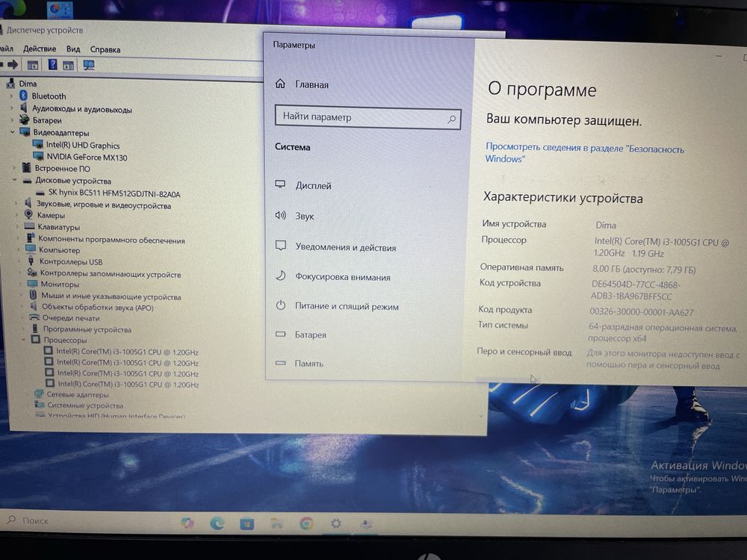Expand Аудиовходы и аудиовыходы category
Screen dimensions: 747x560
12,108
